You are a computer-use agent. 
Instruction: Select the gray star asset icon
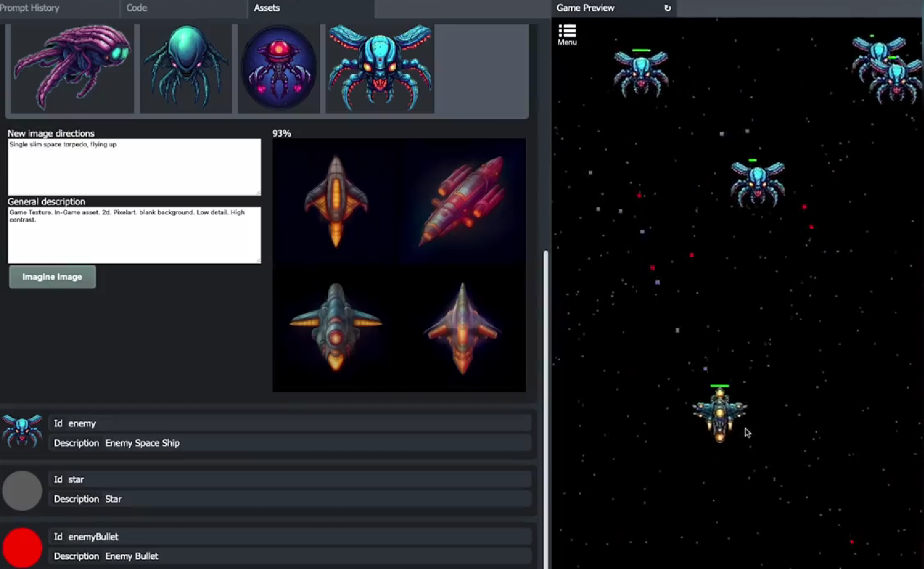(22, 490)
